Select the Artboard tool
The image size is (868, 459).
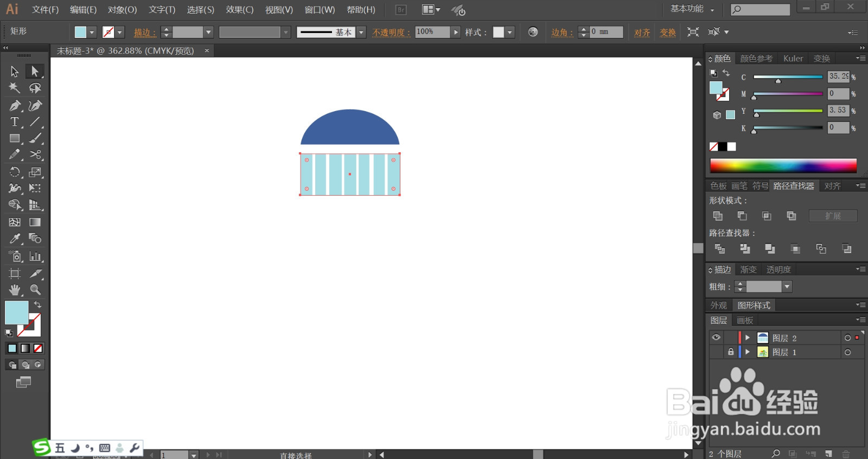pyautogui.click(x=15, y=274)
